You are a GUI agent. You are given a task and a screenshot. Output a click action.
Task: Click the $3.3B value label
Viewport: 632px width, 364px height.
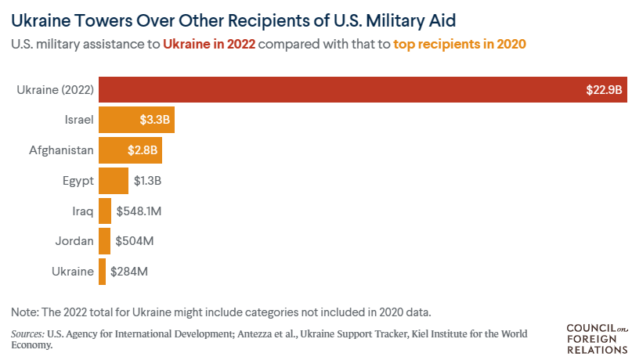pos(155,120)
